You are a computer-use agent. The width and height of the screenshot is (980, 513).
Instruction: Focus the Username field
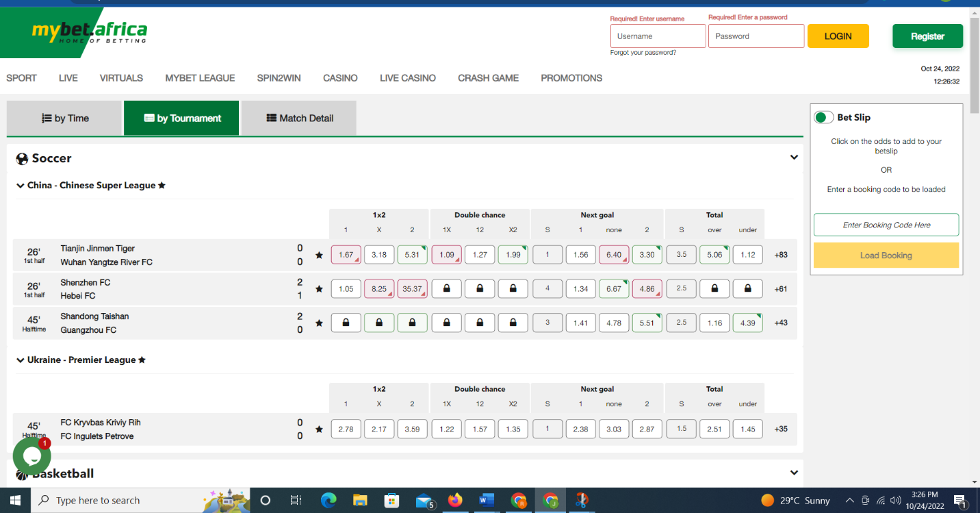coord(658,36)
